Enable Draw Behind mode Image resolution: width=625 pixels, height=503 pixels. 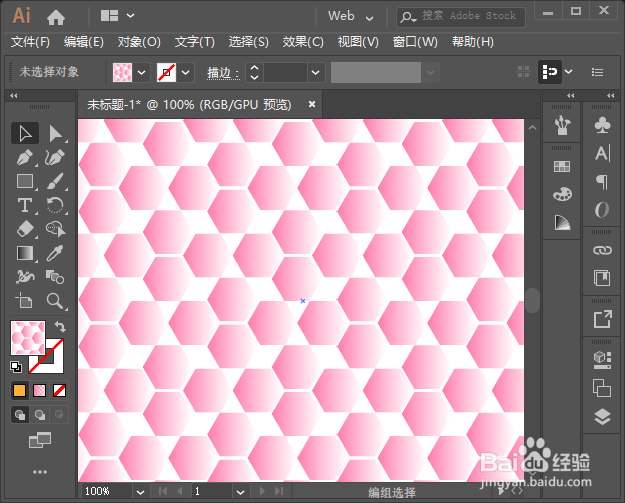39,415
